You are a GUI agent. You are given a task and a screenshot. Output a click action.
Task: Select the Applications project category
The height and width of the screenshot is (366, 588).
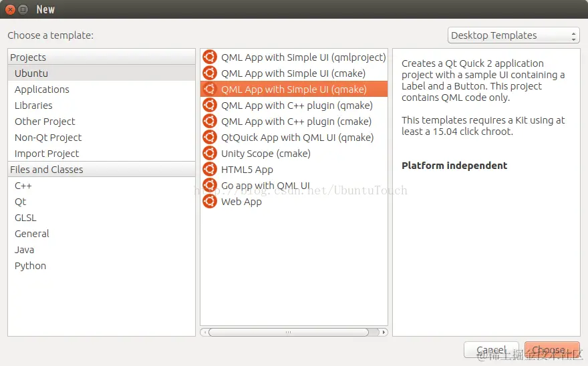[x=102, y=89]
